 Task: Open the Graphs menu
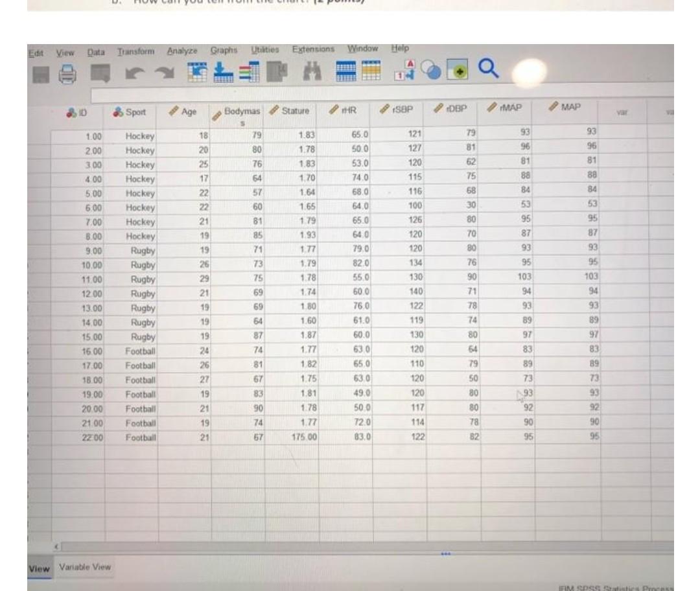225,49
